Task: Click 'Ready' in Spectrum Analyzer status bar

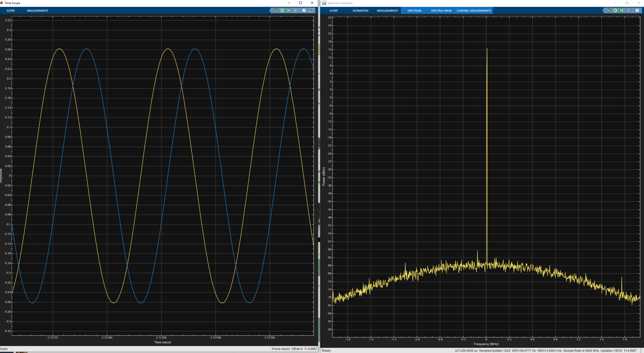Action: point(326,351)
